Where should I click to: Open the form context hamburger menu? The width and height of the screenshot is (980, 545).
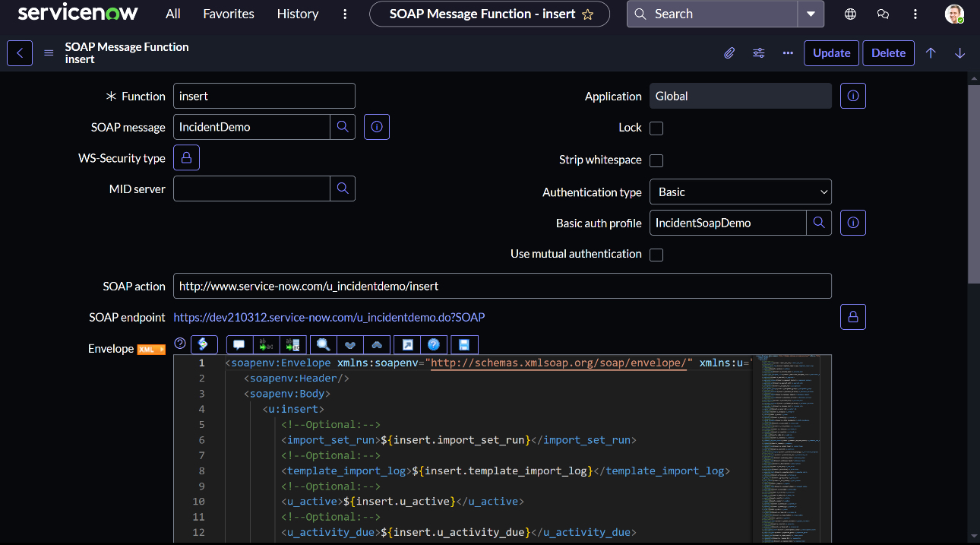click(49, 53)
